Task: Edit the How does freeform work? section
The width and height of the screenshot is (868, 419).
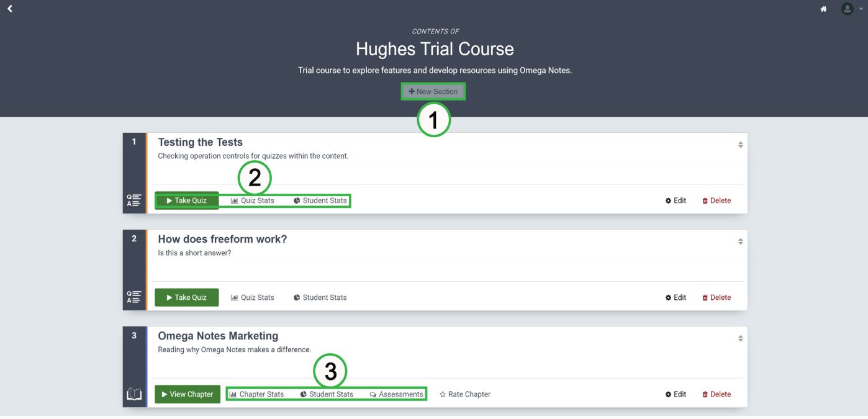Action: 676,297
